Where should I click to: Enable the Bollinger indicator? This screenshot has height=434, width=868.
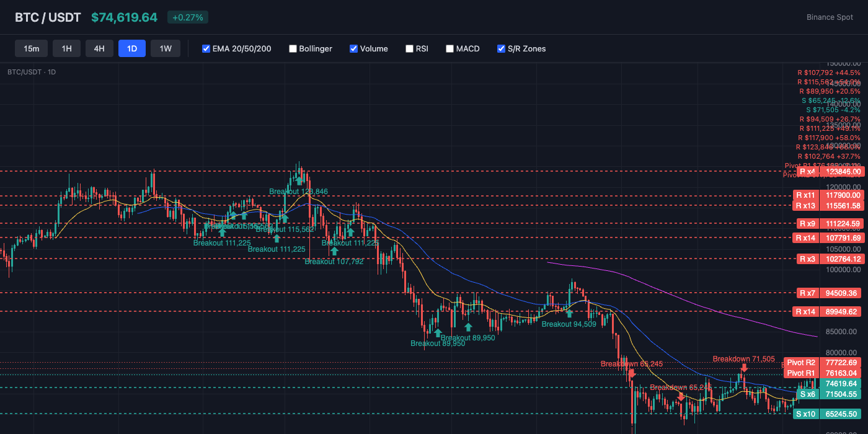[293, 48]
